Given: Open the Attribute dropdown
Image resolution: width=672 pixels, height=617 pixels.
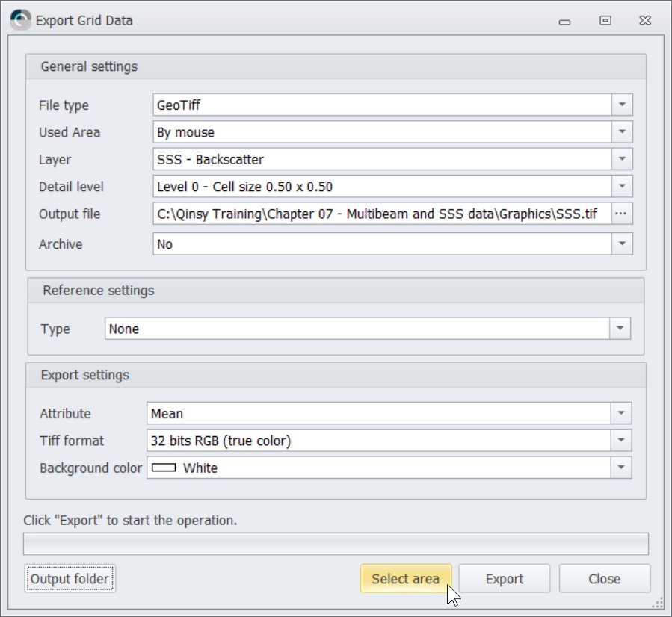Looking at the screenshot, I should pyautogui.click(x=621, y=414).
